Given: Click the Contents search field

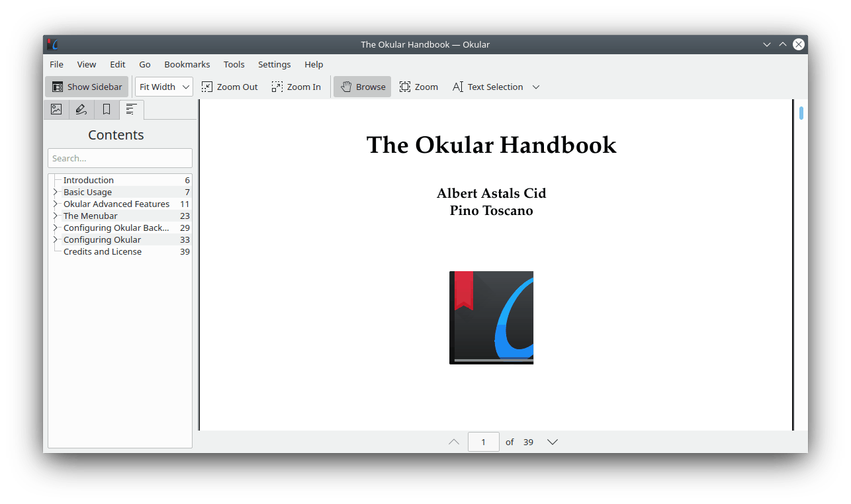Looking at the screenshot, I should click(120, 158).
